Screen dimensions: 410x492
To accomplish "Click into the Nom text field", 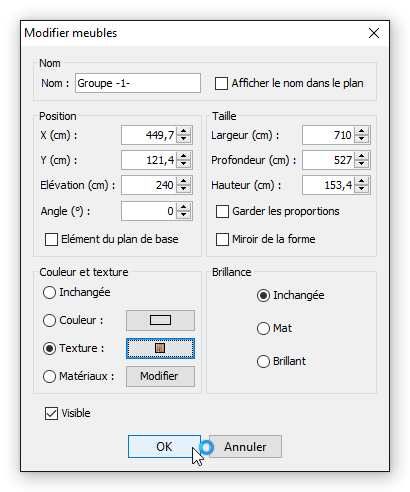I will pyautogui.click(x=138, y=83).
